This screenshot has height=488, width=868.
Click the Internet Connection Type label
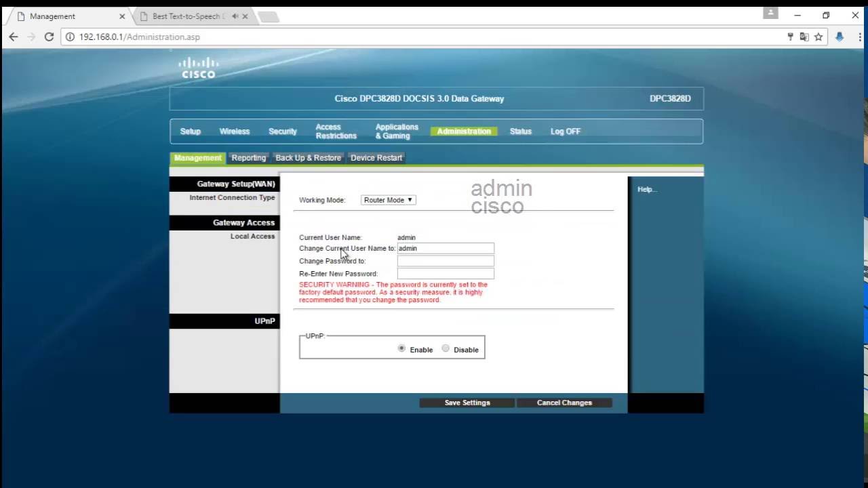pyautogui.click(x=232, y=197)
